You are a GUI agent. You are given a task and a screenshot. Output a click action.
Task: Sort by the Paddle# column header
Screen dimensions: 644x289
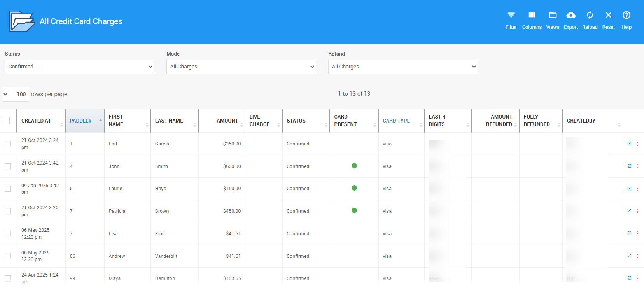coord(81,121)
